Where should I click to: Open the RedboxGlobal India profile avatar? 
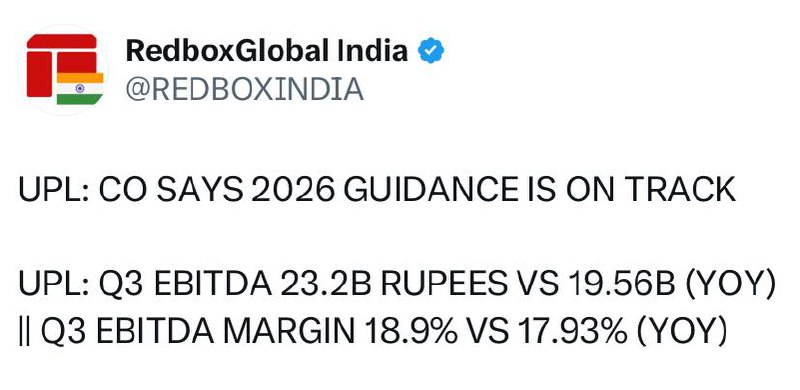[63, 69]
